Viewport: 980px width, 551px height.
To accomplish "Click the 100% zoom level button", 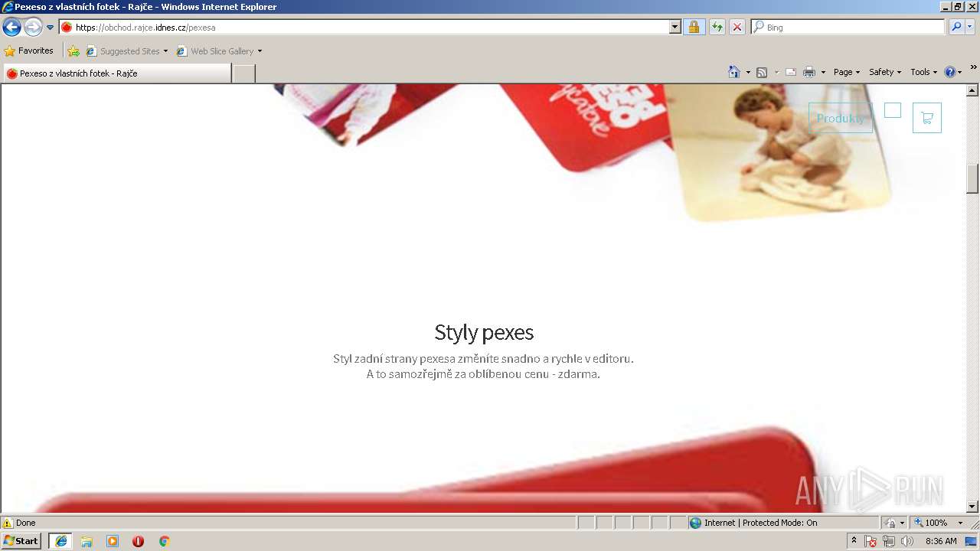I will 930,523.
